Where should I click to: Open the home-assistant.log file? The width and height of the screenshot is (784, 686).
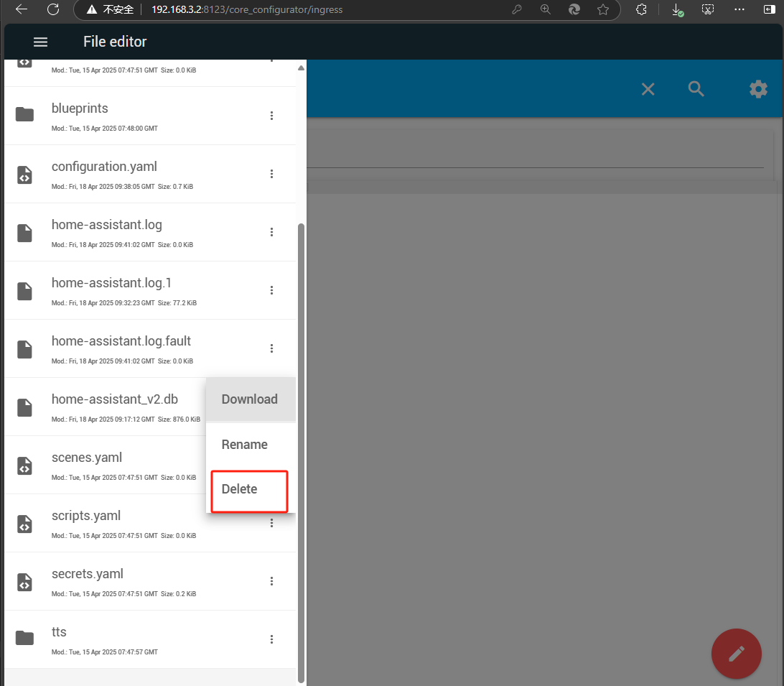pyautogui.click(x=106, y=225)
